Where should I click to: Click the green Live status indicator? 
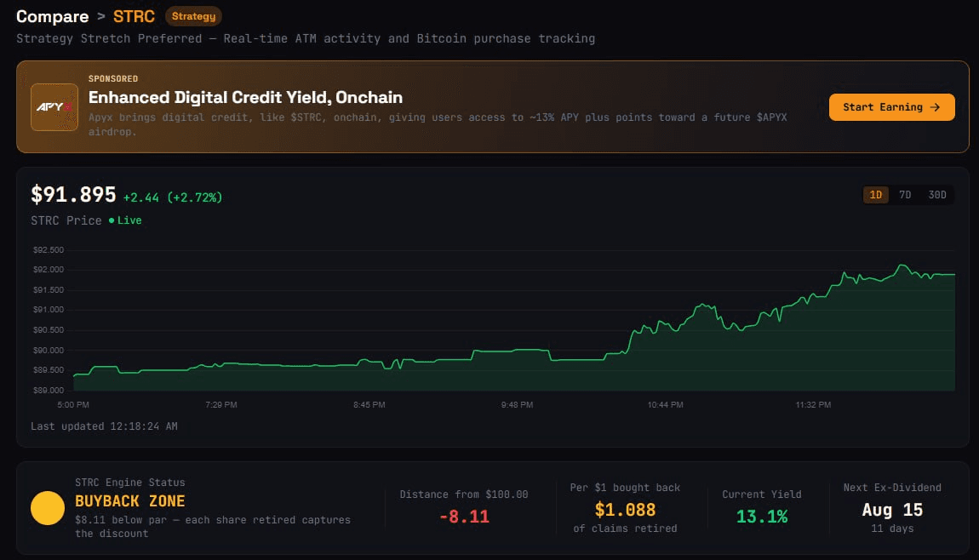(125, 220)
